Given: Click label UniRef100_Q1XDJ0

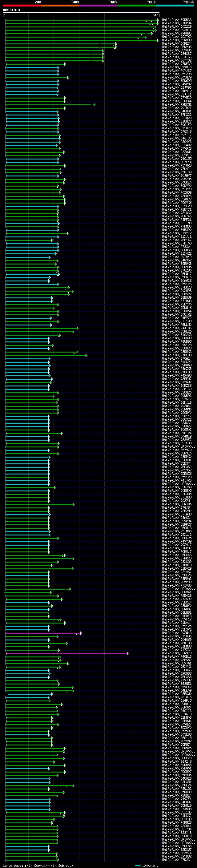Looking at the screenshot, I should click(x=176, y=67).
